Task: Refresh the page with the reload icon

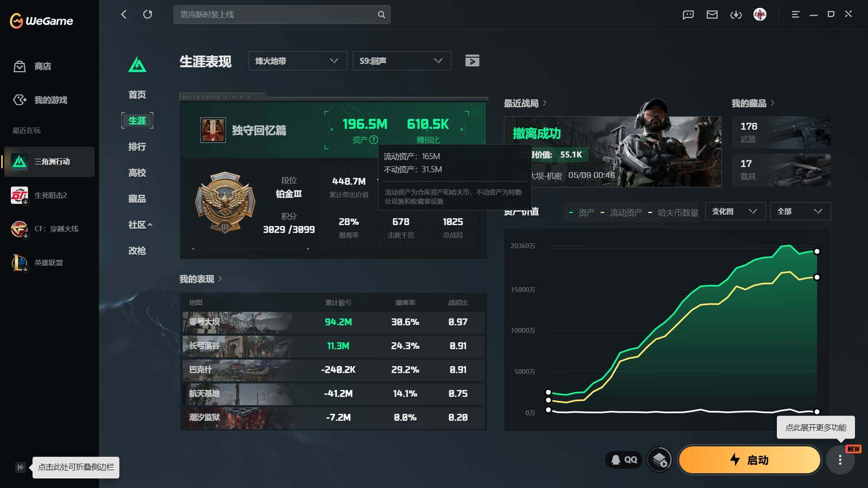Action: (x=148, y=14)
